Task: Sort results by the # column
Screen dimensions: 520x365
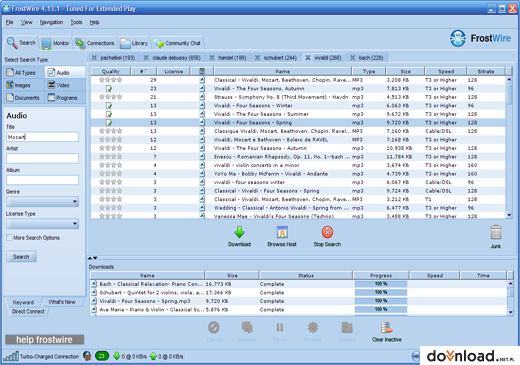Action: coord(143,71)
